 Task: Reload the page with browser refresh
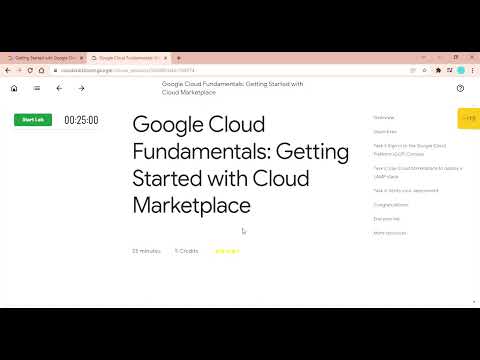[x=30, y=70]
